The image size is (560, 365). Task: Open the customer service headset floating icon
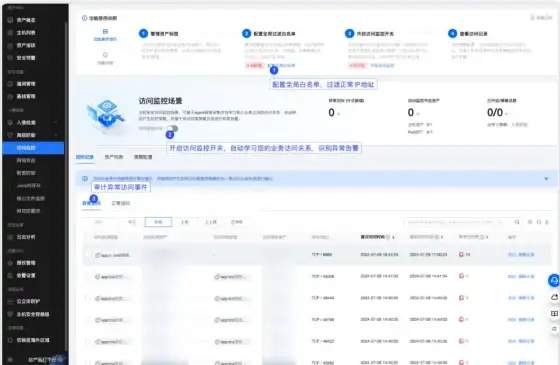(x=554, y=280)
